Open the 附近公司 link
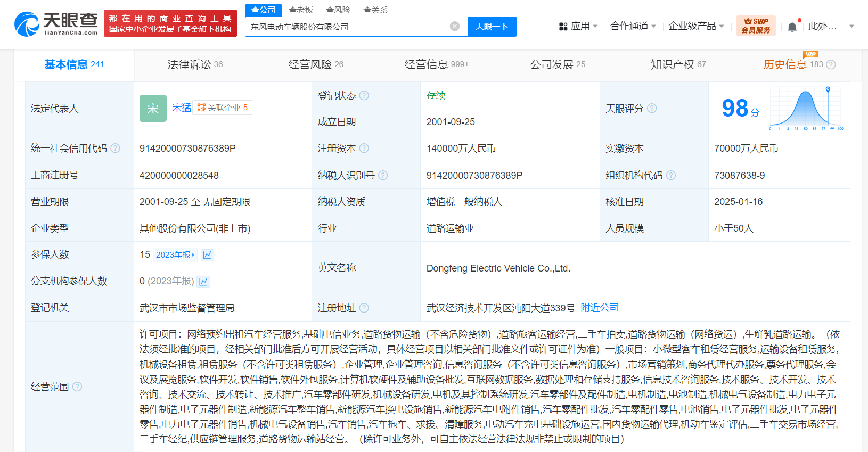The height and width of the screenshot is (452, 868). [600, 308]
